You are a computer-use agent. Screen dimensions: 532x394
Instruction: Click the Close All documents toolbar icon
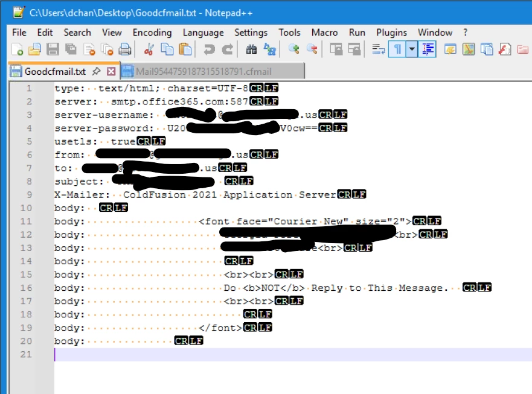pos(107,49)
